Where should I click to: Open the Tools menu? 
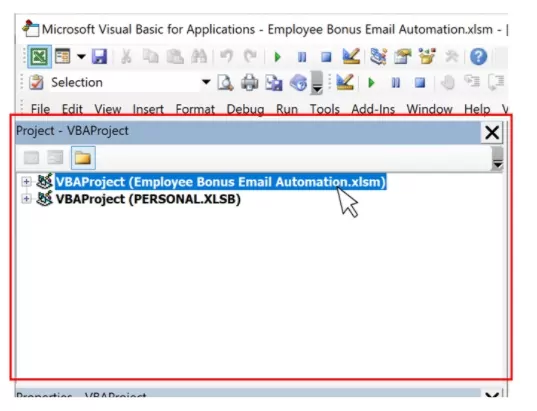pyautogui.click(x=324, y=109)
